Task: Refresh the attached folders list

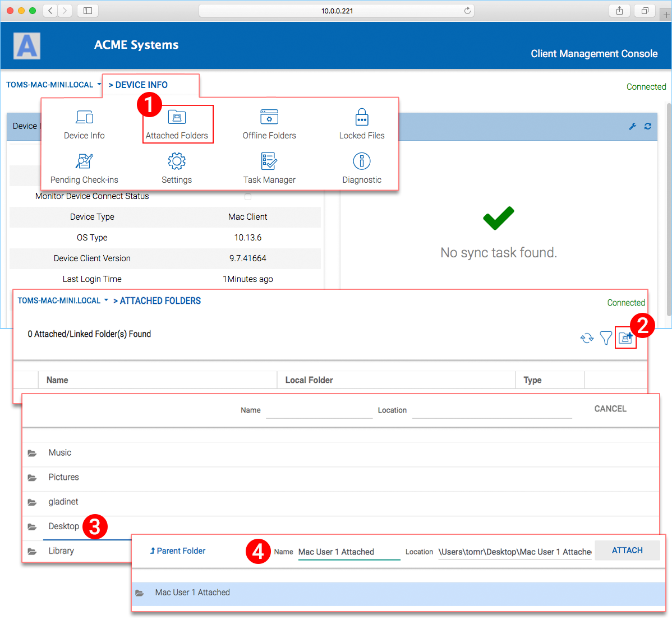Action: pos(587,338)
